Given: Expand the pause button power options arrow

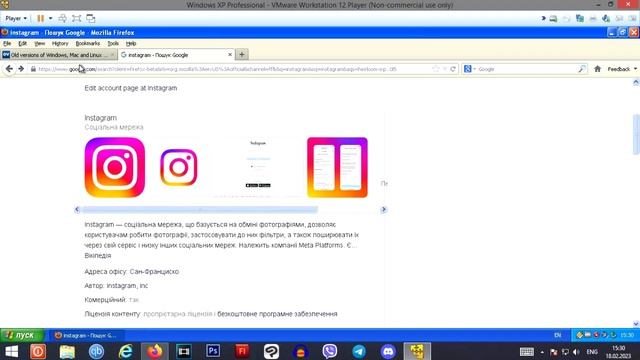Looking at the screenshot, I should pos(51,18).
